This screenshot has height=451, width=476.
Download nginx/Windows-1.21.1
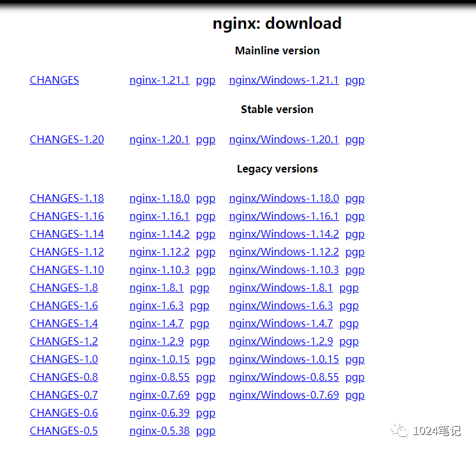coord(284,80)
